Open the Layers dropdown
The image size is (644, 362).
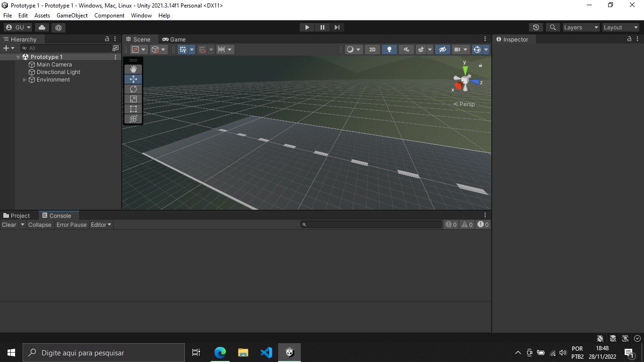tap(581, 27)
